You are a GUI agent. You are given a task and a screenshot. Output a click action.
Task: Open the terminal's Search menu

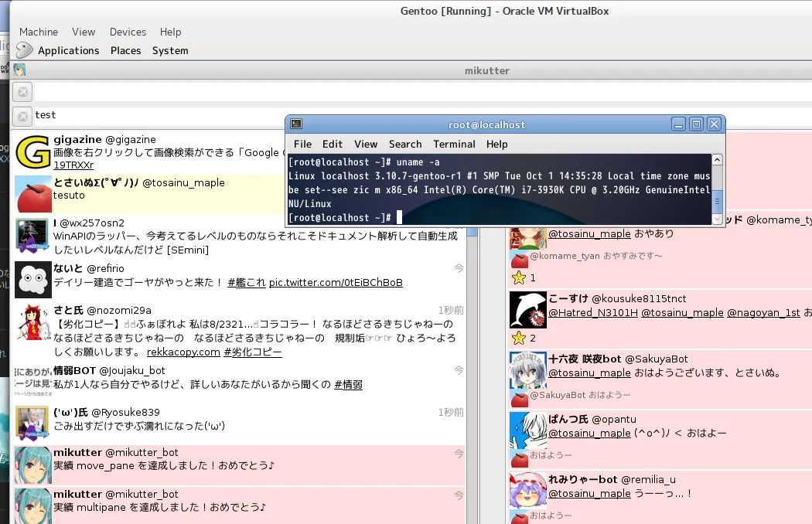[405, 144]
